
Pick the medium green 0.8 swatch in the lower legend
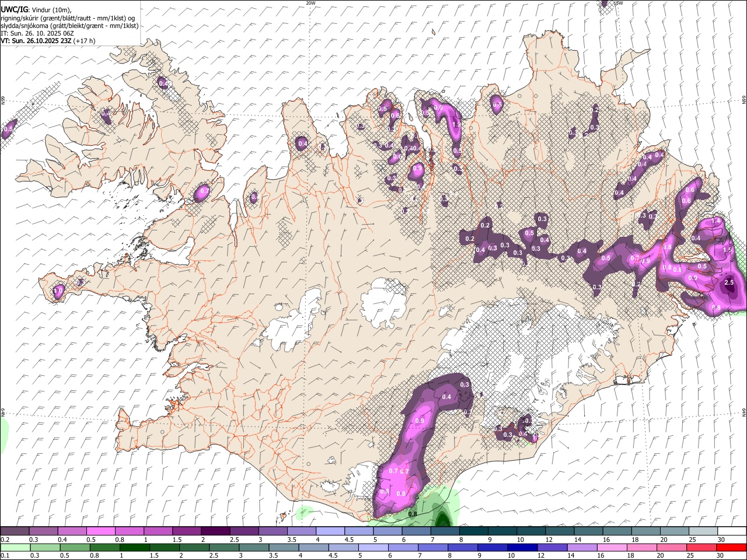(104, 548)
